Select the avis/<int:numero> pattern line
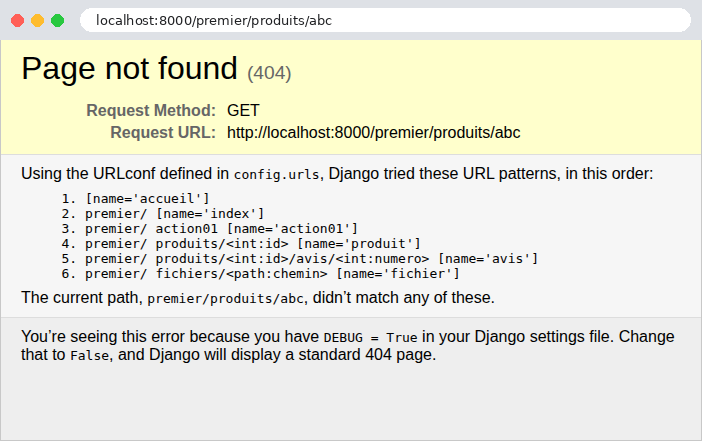 (312, 259)
